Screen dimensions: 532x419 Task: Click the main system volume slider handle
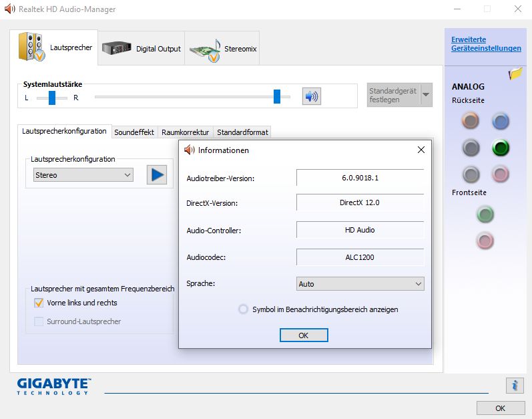click(x=277, y=96)
